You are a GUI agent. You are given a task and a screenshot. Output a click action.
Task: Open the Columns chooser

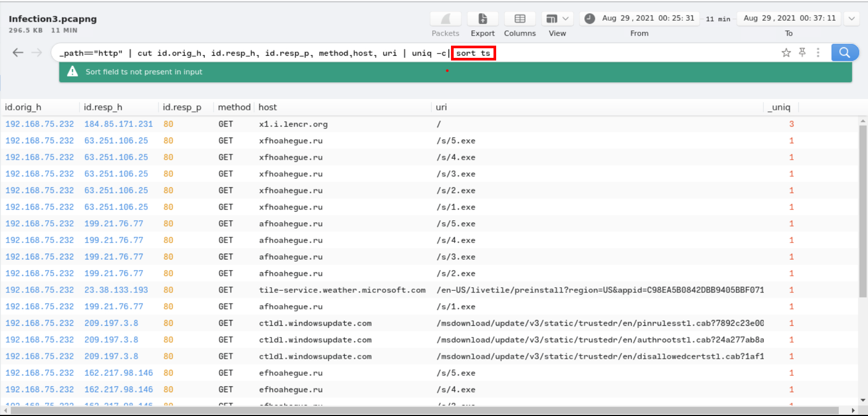click(520, 19)
